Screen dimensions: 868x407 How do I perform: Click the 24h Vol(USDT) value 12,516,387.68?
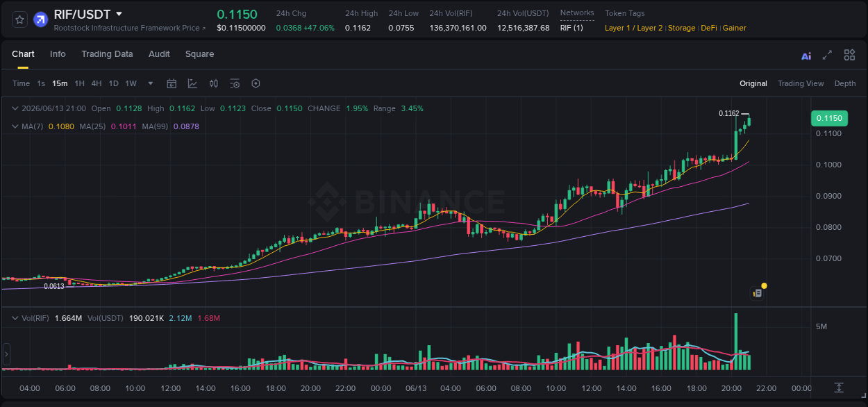[523, 28]
